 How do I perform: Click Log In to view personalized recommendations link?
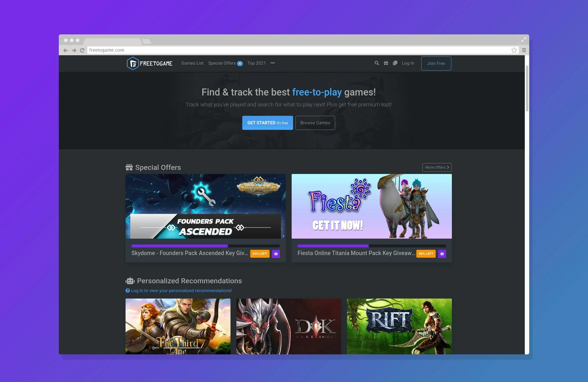pyautogui.click(x=181, y=291)
